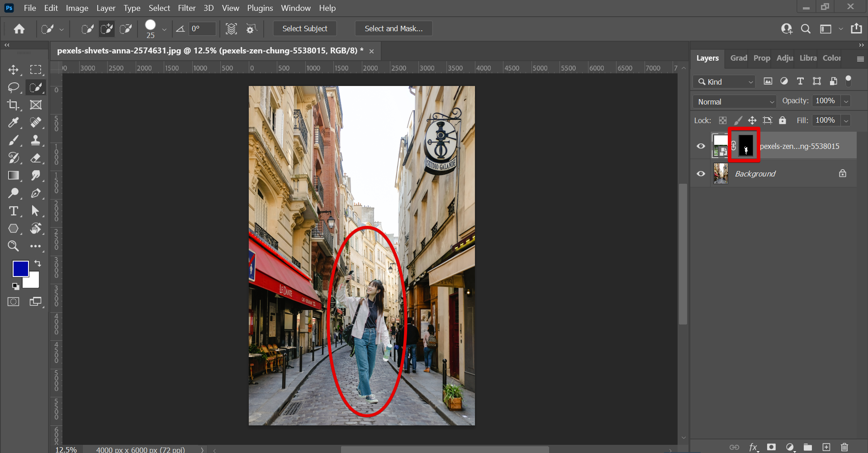Click the Add layer mask icon
This screenshot has width=868, height=453.
(771, 447)
